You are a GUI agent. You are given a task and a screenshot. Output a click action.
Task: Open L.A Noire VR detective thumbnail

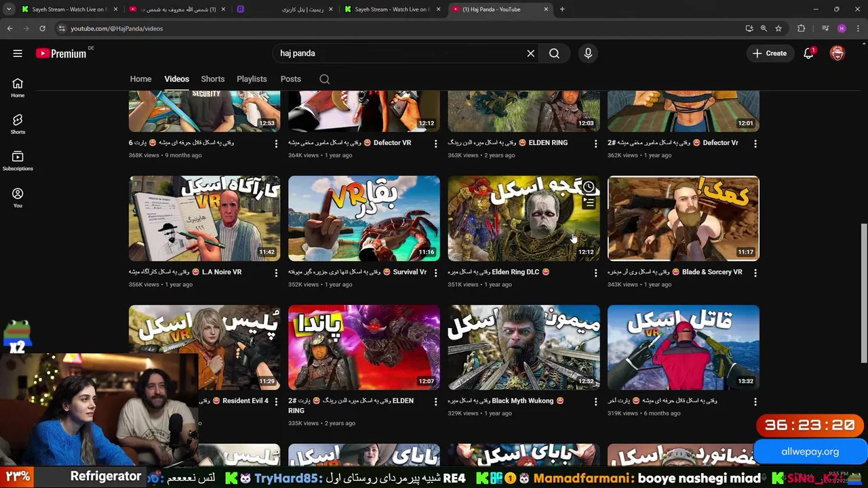(204, 218)
